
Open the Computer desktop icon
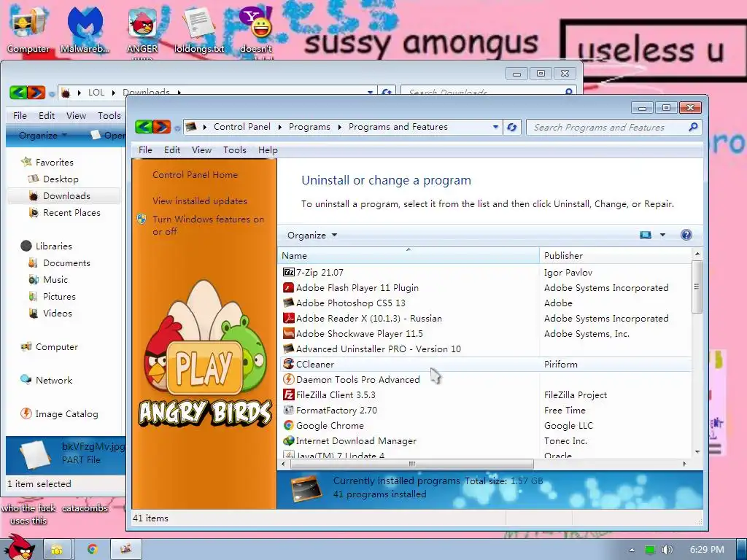point(28,28)
